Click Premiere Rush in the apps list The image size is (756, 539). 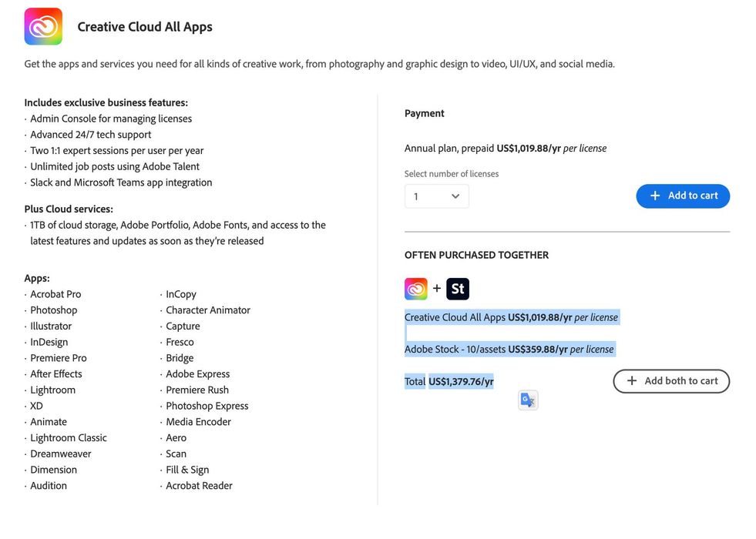197,390
